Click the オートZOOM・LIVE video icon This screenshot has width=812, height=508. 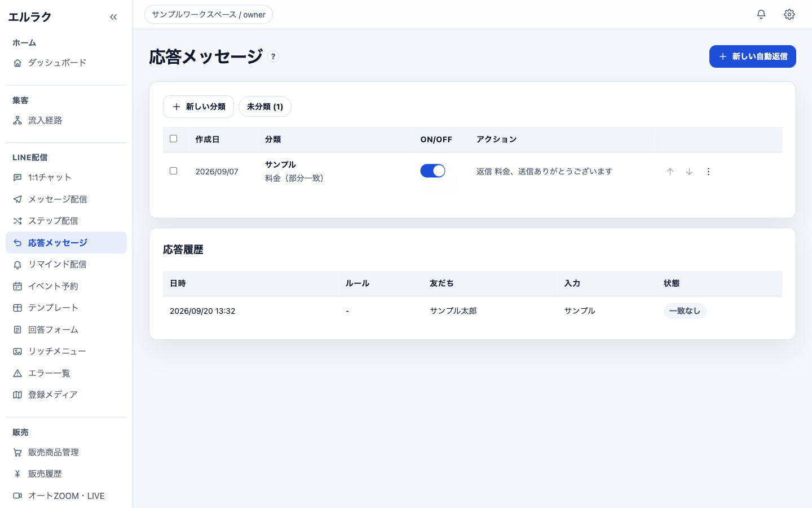17,496
